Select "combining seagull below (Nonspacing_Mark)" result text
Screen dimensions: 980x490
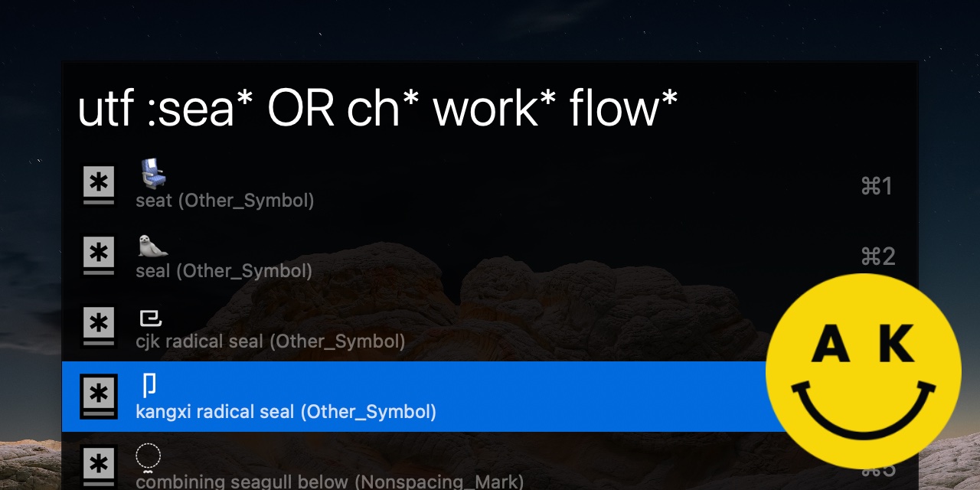click(329, 481)
